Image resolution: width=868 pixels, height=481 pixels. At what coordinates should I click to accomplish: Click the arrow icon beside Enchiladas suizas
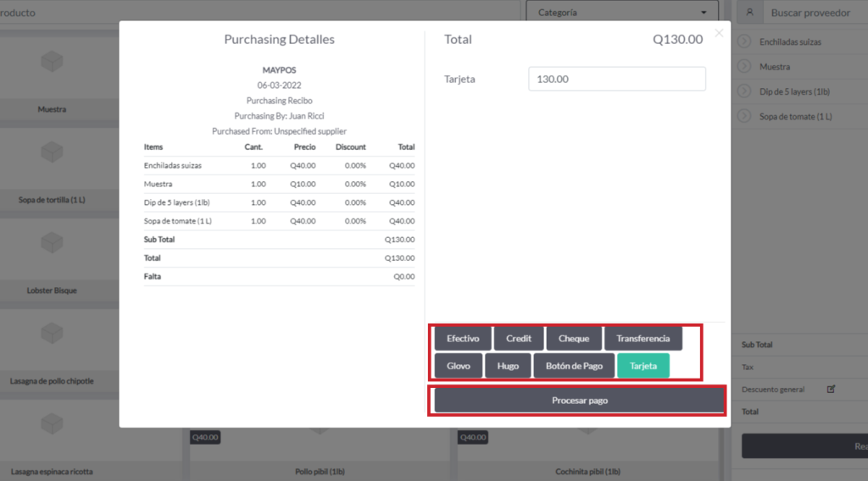(744, 41)
